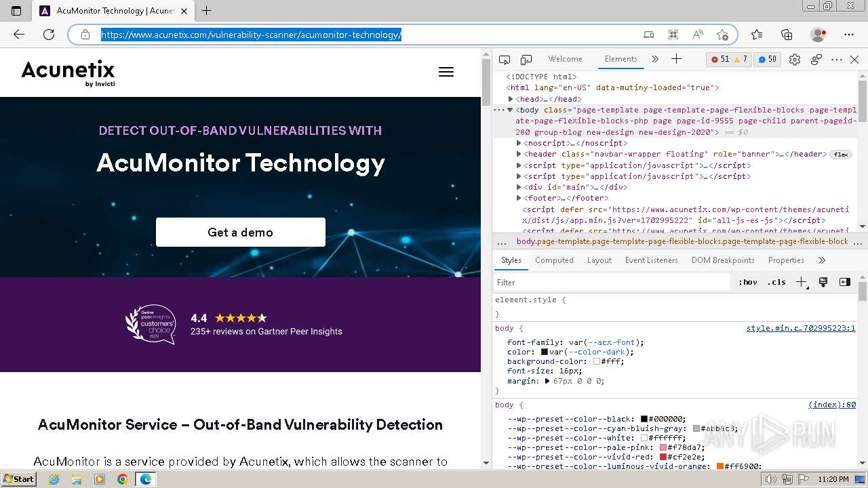Open Edge settings and more menu
The height and width of the screenshot is (488, 868).
click(849, 35)
